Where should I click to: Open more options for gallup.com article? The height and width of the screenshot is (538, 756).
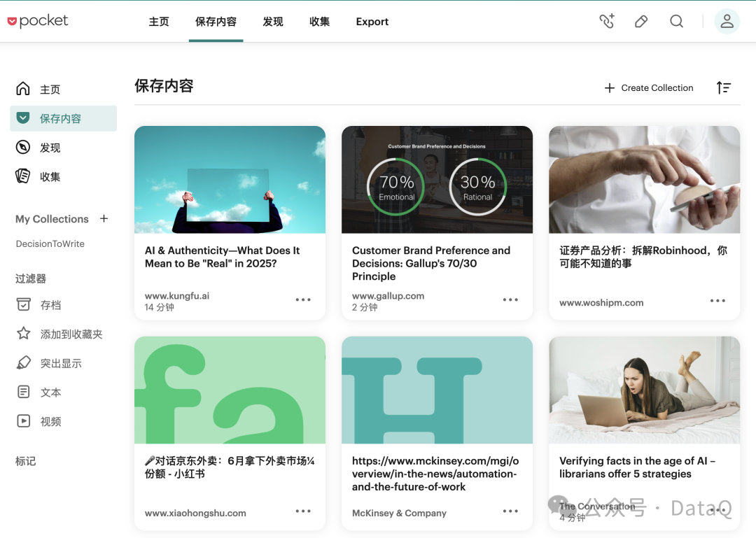pyautogui.click(x=510, y=300)
